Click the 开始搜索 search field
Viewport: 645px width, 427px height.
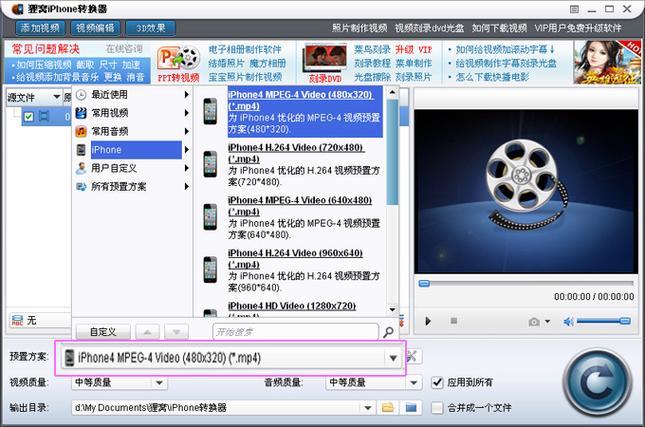295,332
